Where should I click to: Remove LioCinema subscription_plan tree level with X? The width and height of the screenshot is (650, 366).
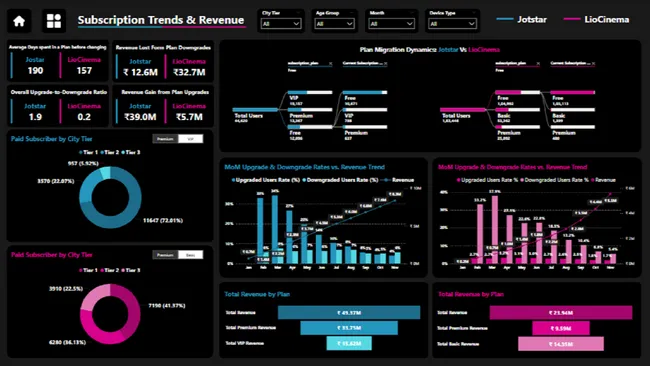[x=538, y=63]
